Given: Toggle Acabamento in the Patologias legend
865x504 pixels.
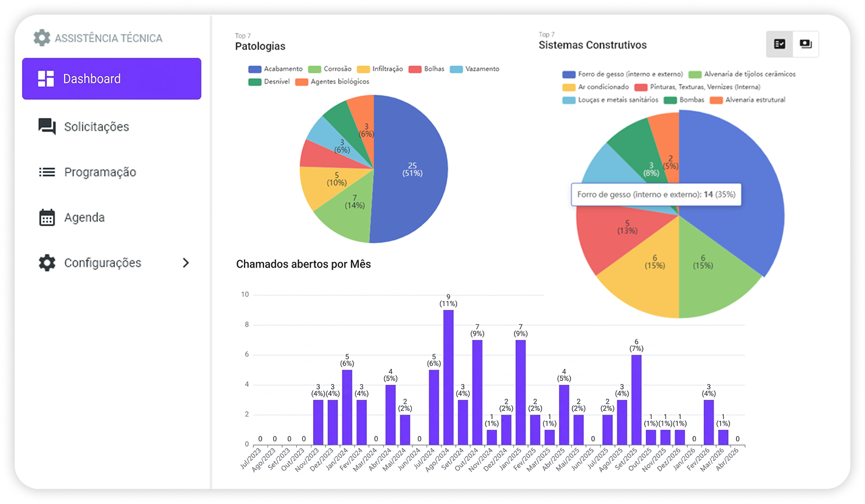Looking at the screenshot, I should [x=279, y=69].
